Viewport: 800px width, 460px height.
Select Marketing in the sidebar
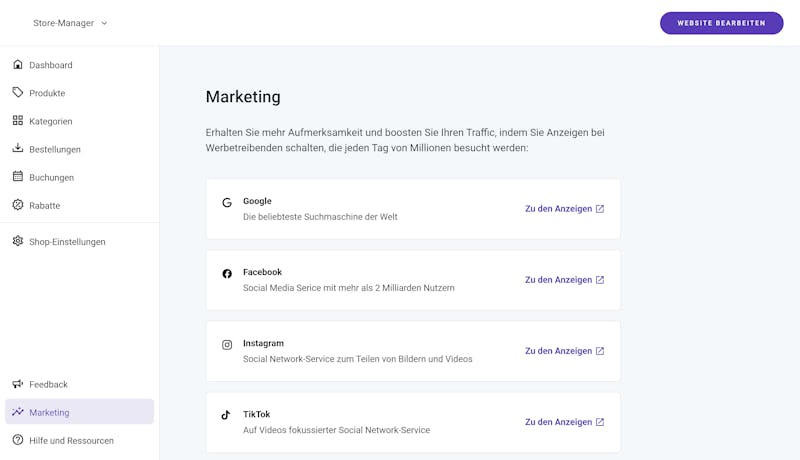80,412
